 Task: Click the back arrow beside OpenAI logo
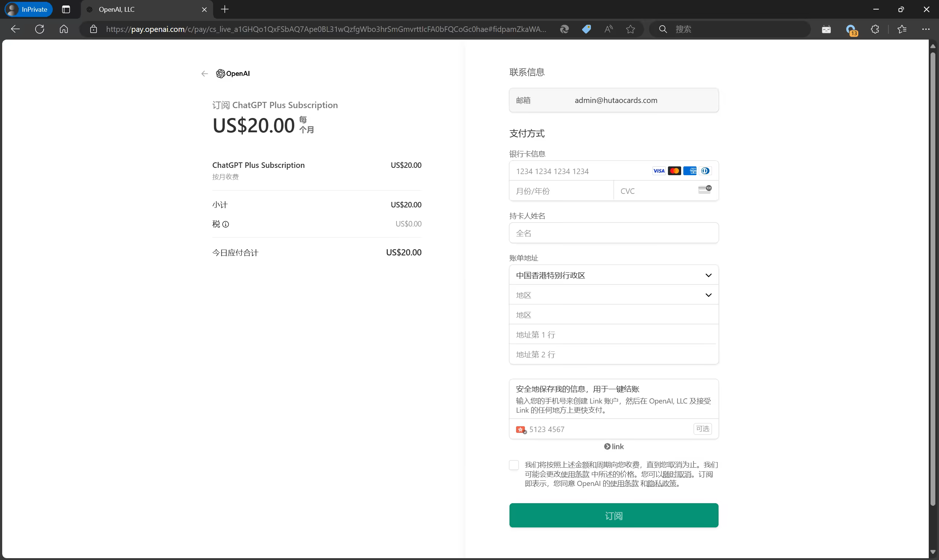pyautogui.click(x=204, y=74)
